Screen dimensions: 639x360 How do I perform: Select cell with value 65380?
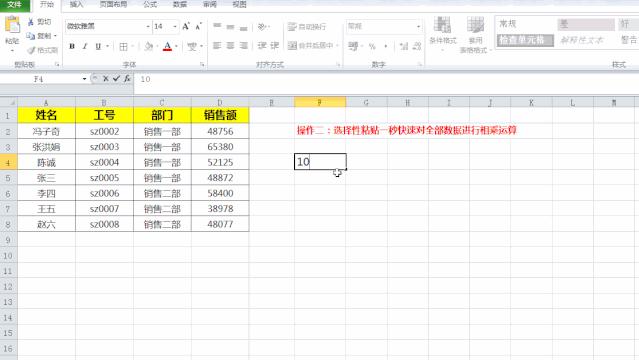point(220,147)
